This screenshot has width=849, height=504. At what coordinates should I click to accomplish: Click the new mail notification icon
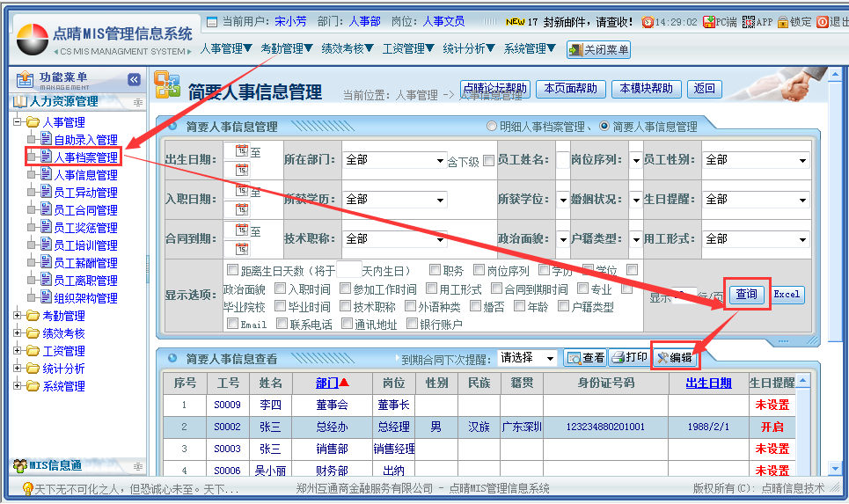pyautogui.click(x=516, y=22)
